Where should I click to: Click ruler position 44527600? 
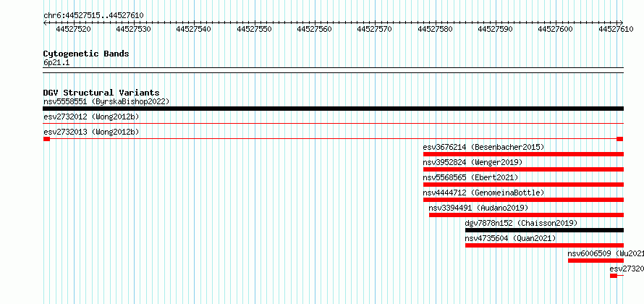tap(556, 29)
